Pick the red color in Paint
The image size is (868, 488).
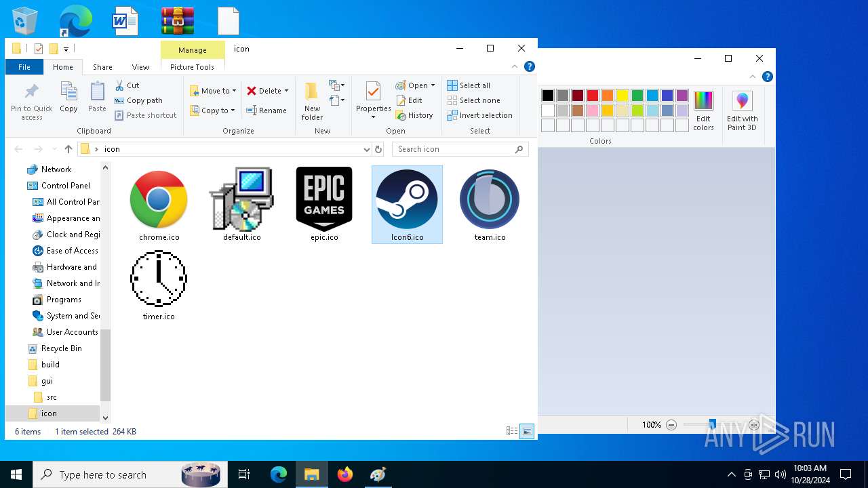(x=593, y=96)
